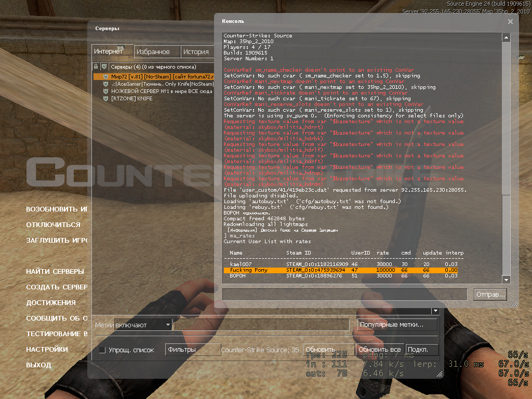The height and width of the screenshot is (399, 532).
Task: Toggle the Упрощ. список checkbox
Action: click(x=102, y=350)
